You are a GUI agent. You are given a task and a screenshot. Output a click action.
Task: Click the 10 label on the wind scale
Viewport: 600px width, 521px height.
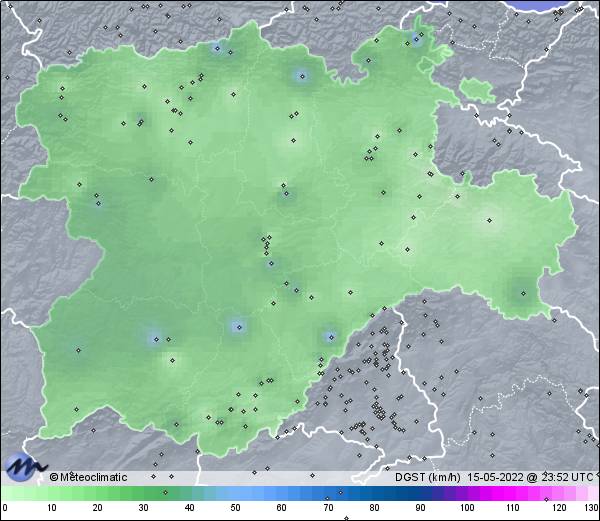point(52,508)
